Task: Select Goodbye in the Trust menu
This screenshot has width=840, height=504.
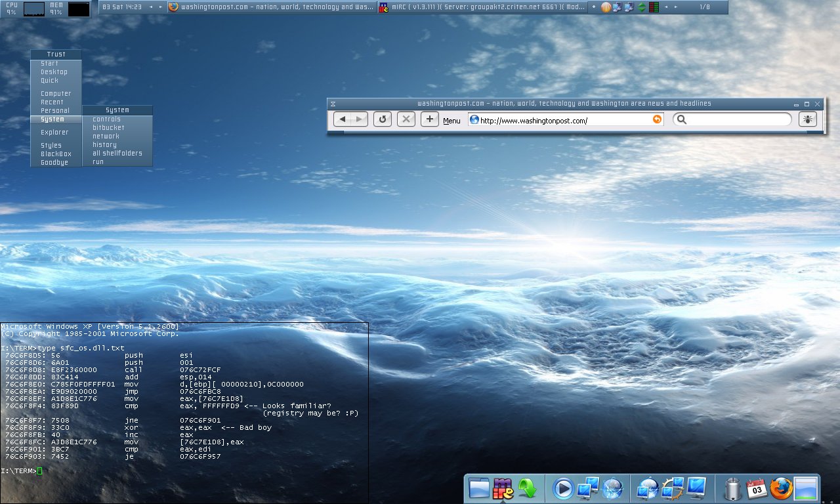Action: pyautogui.click(x=56, y=163)
